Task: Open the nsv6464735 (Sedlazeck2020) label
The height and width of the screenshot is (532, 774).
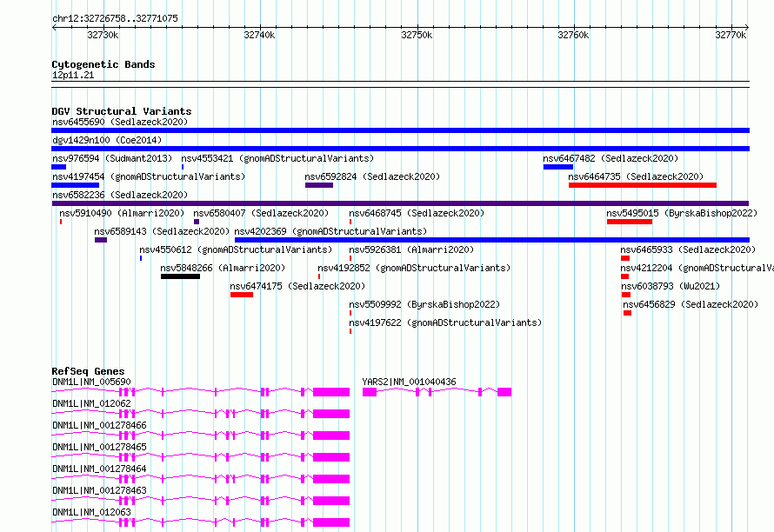Action: pyautogui.click(x=636, y=176)
